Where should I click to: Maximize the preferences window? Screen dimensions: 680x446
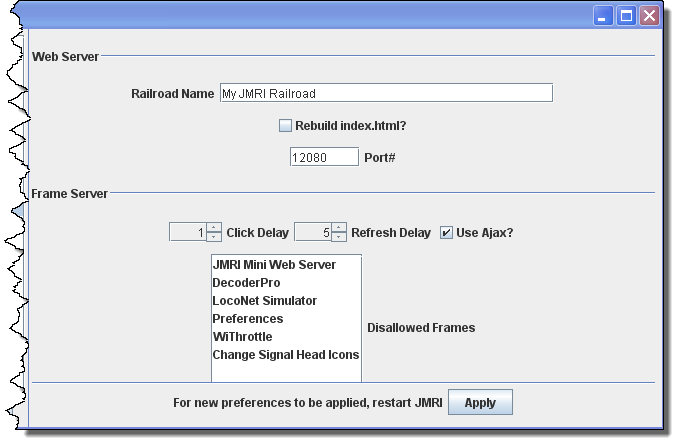point(626,16)
